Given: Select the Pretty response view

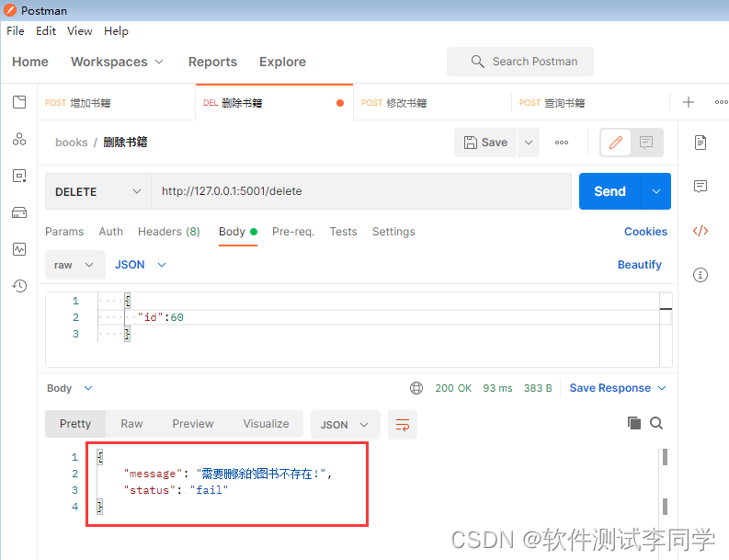Looking at the screenshot, I should 75,424.
